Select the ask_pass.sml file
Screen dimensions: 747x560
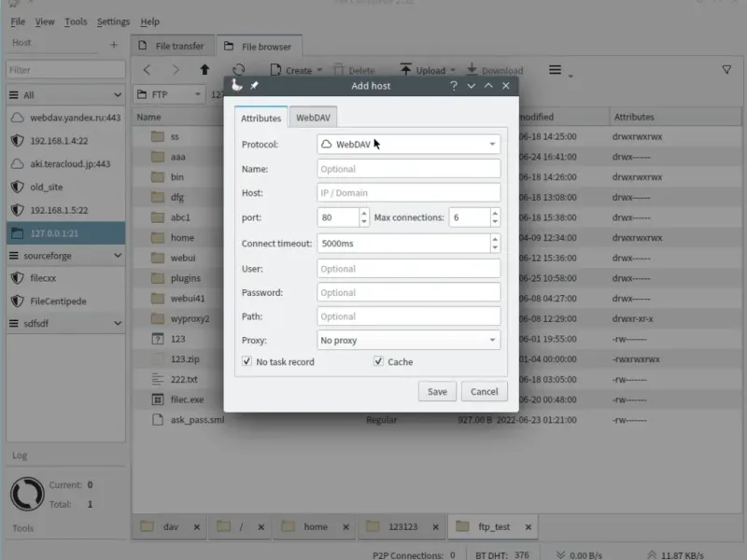tap(197, 420)
